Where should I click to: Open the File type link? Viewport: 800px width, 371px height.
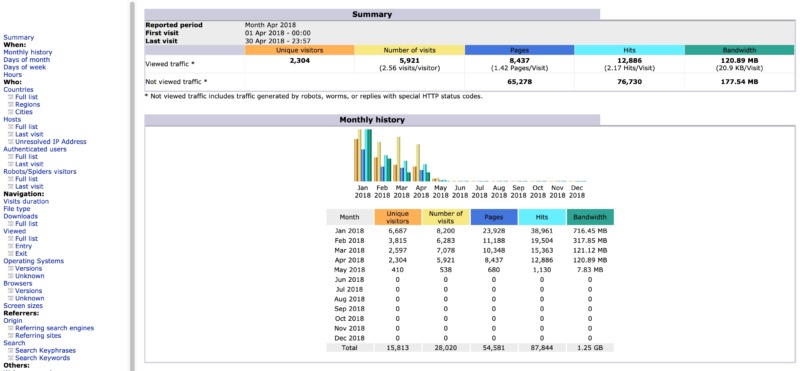(17, 209)
